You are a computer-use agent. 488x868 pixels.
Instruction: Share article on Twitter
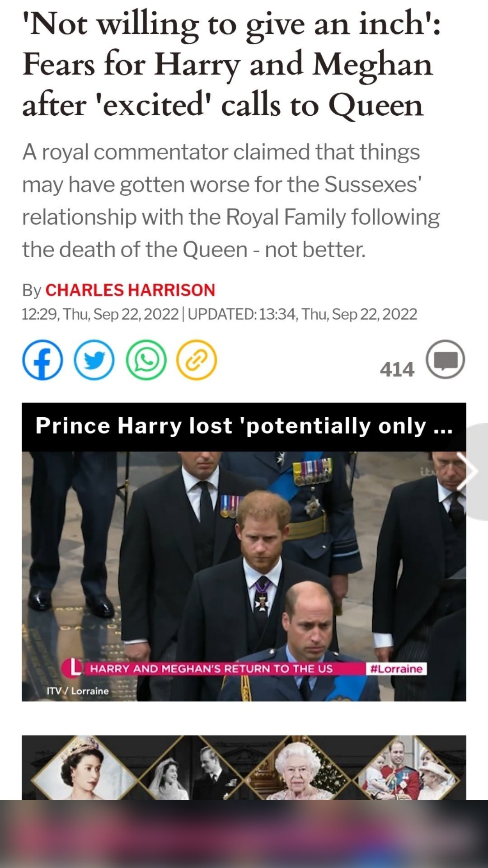[94, 360]
